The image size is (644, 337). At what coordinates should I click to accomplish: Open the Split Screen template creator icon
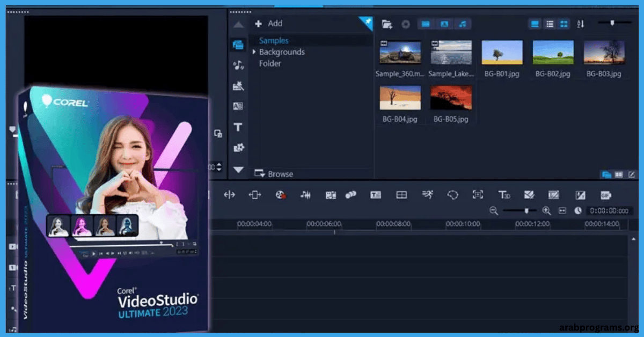coord(401,195)
